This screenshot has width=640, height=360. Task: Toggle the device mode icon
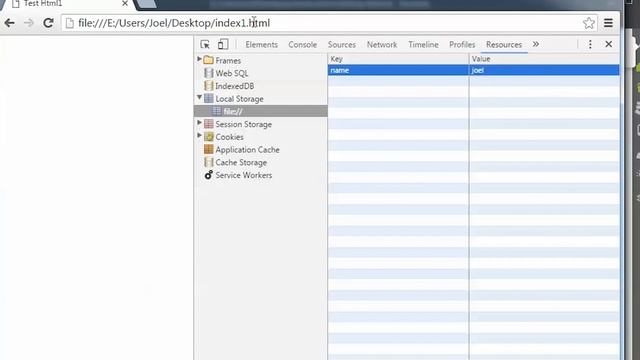coord(223,44)
